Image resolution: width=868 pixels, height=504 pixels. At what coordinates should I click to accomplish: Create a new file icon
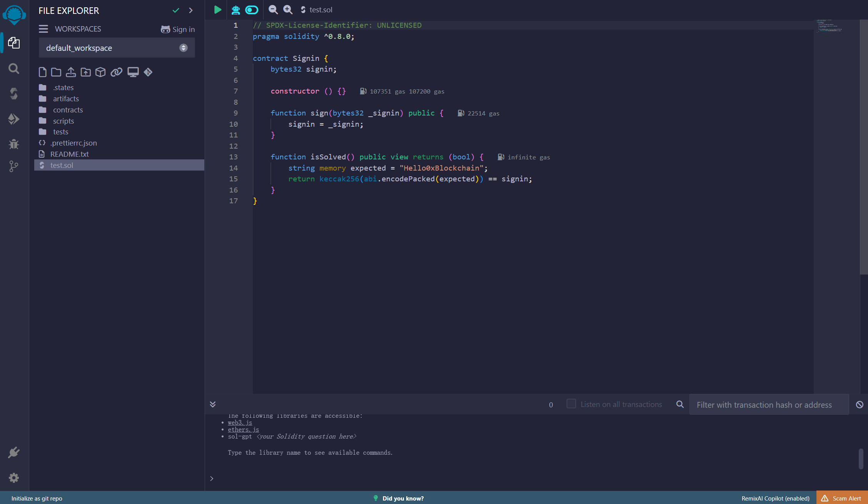[x=43, y=72]
